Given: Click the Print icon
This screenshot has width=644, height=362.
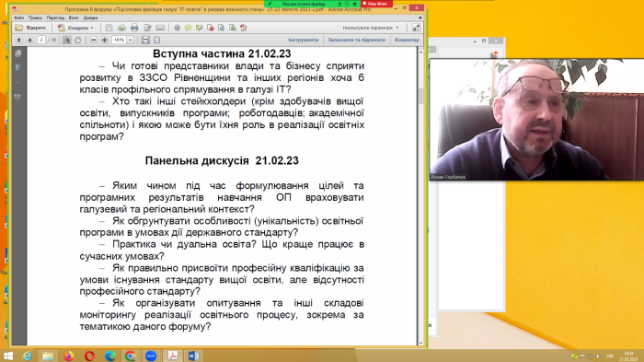Looking at the screenshot, I should pyautogui.click(x=134, y=28).
